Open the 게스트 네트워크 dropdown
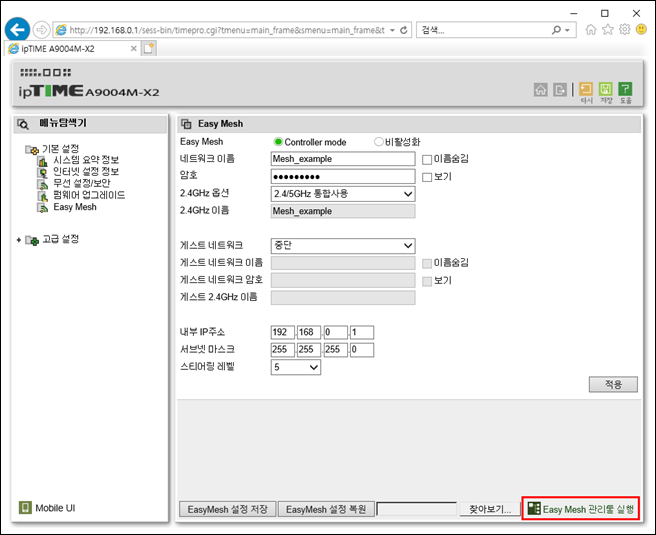This screenshot has height=535, width=656. 343,246
